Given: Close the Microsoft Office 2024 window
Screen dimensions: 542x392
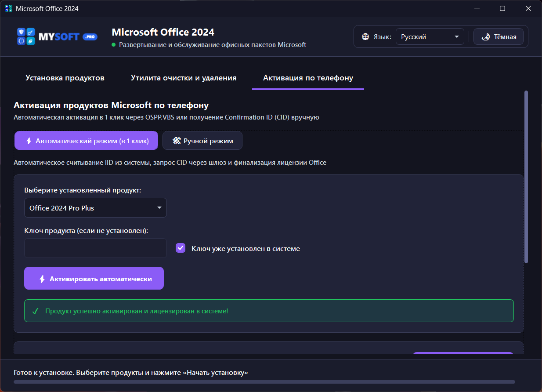Looking at the screenshot, I should pyautogui.click(x=529, y=8).
